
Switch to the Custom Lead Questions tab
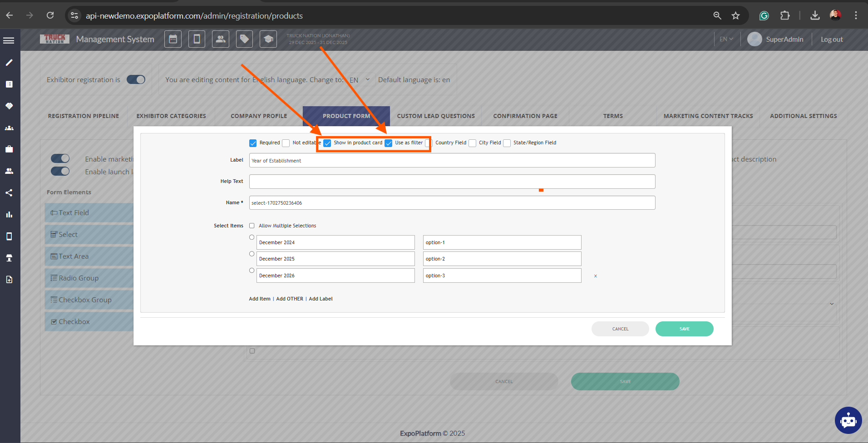(x=435, y=116)
